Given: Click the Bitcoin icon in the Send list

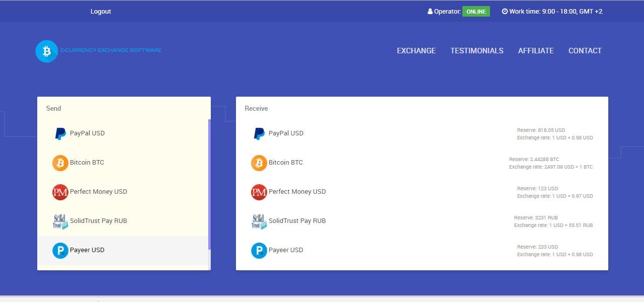Looking at the screenshot, I should [x=60, y=163].
